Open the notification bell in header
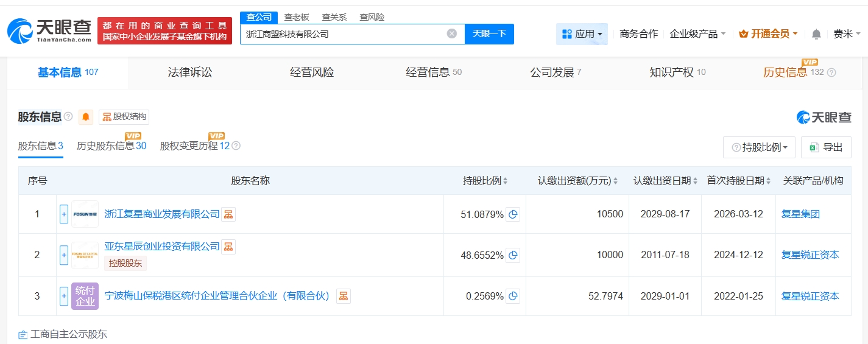This screenshot has width=868, height=344. [816, 34]
